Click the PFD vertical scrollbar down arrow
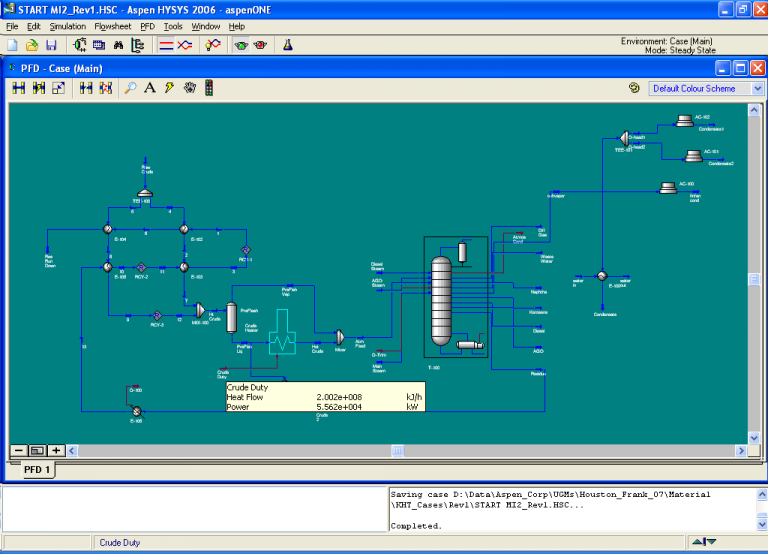This screenshot has width=768, height=554. coord(756,437)
